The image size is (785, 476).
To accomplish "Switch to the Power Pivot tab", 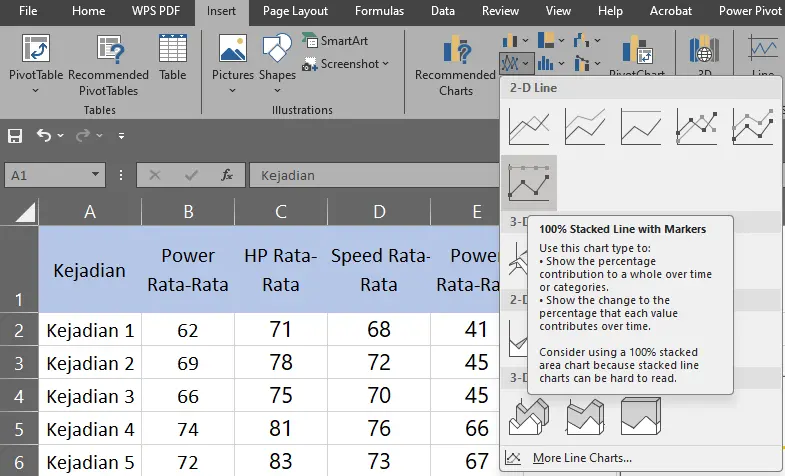I will click(750, 11).
